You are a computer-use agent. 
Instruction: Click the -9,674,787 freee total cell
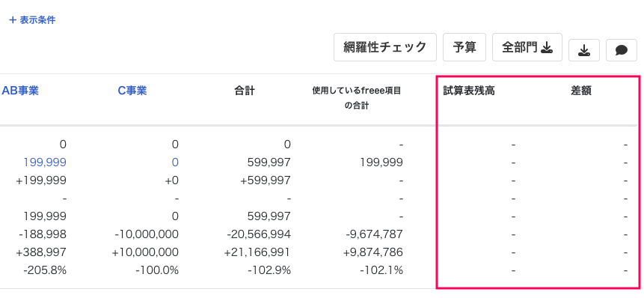tap(374, 234)
